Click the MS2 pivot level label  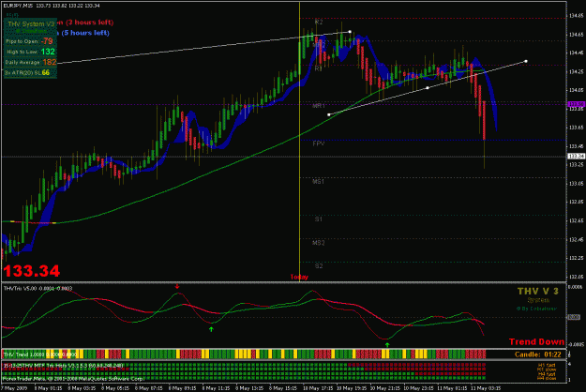[x=319, y=243]
